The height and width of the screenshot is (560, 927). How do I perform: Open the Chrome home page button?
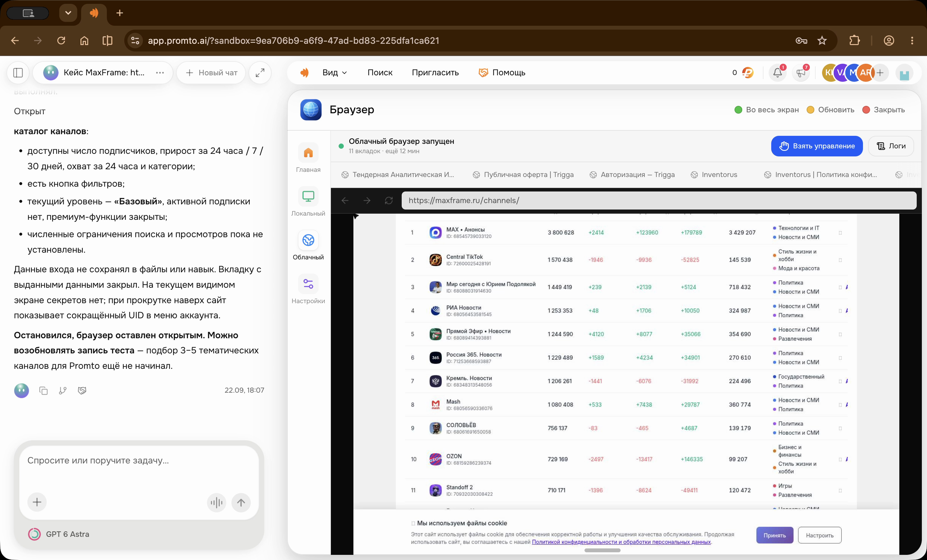84,41
